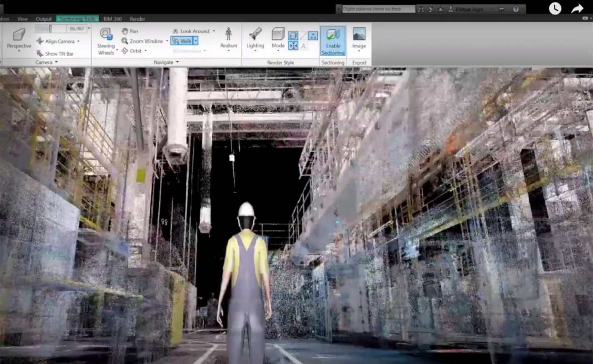Expand the Navigate panel

click(166, 62)
